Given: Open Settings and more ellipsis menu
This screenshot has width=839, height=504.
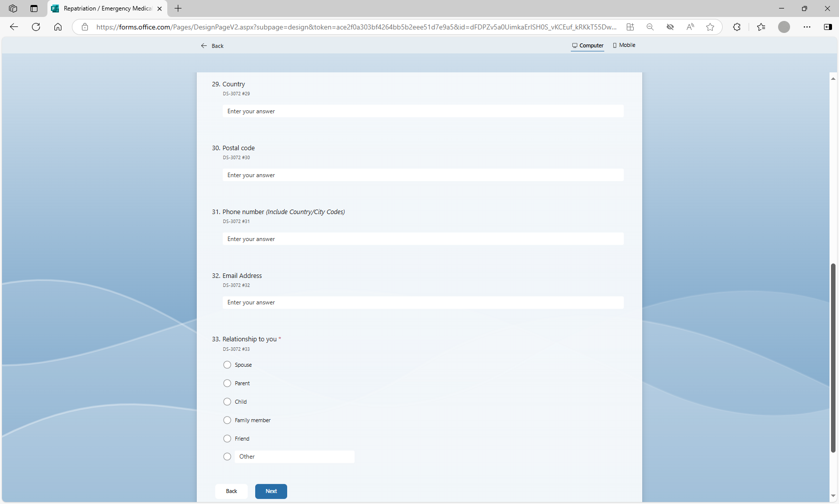Looking at the screenshot, I should pos(807,27).
